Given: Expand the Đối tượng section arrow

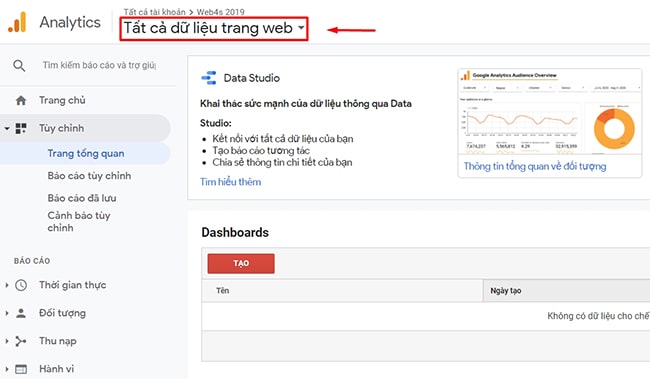Looking at the screenshot, I should (x=7, y=313).
